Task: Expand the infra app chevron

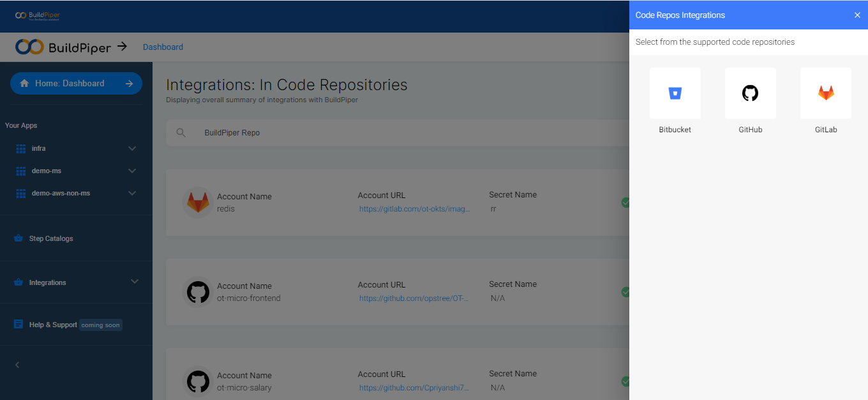Action: (x=132, y=148)
